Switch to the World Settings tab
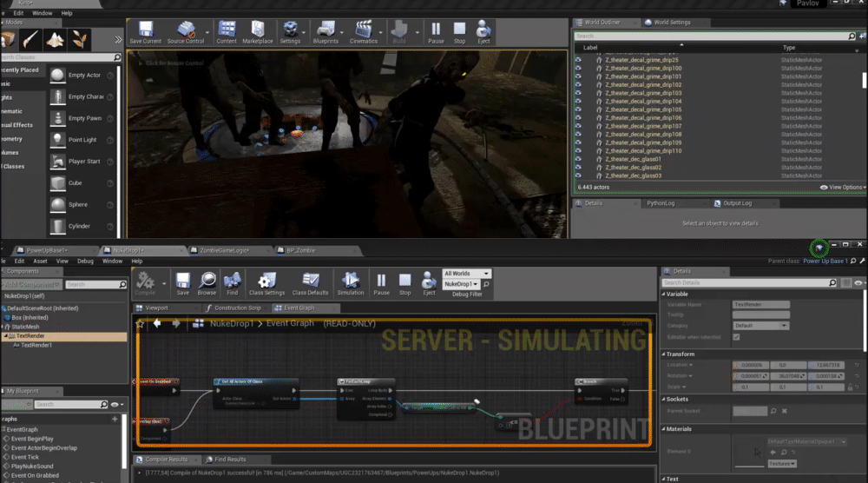Screen dimensions: 868x483 click(x=670, y=23)
